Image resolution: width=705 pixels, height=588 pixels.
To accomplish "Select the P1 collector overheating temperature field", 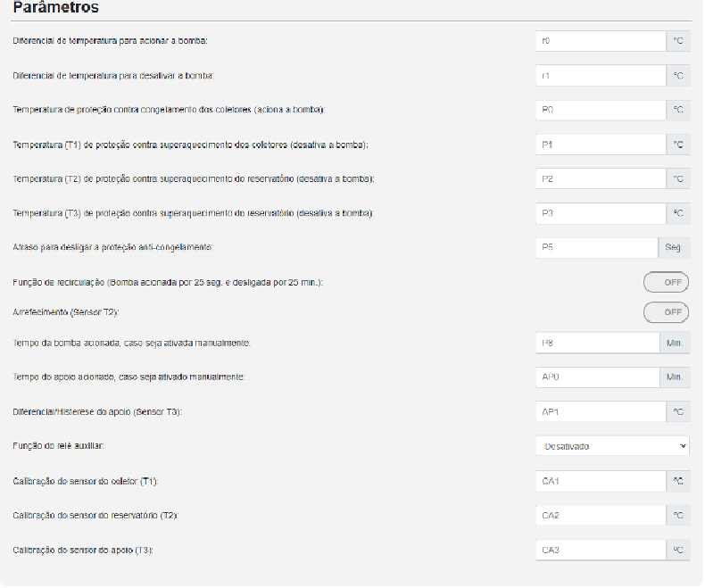I will tap(601, 145).
